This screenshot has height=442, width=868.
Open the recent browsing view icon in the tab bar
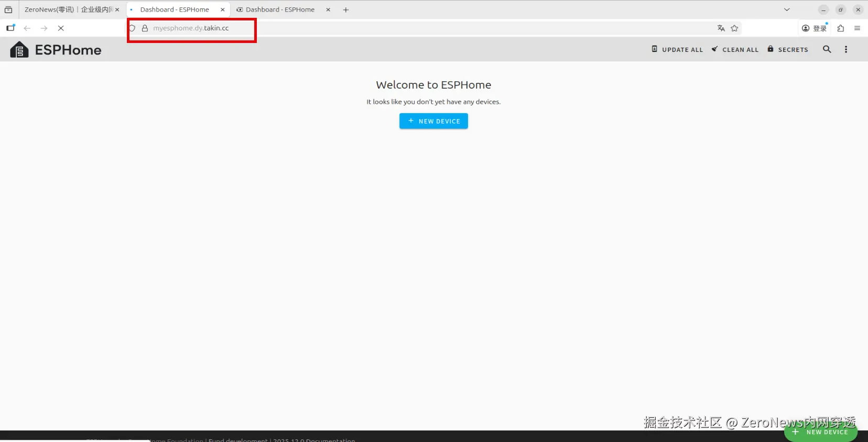(x=8, y=9)
